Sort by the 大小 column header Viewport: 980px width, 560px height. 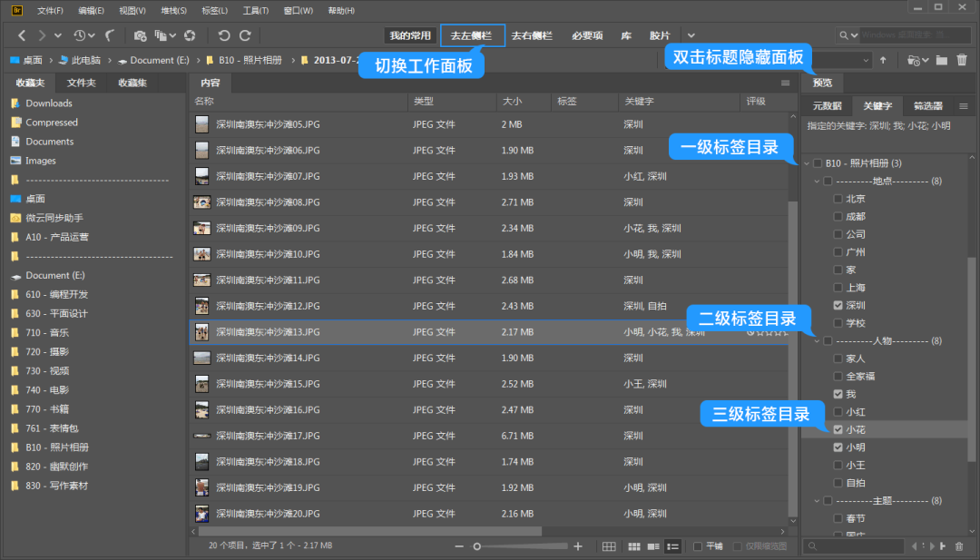tap(524, 102)
